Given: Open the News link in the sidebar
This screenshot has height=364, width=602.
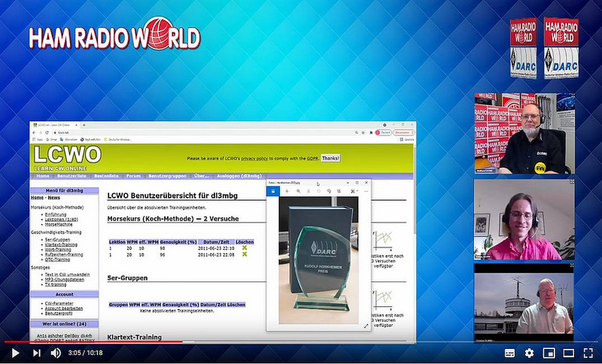Looking at the screenshot, I should tap(53, 198).
